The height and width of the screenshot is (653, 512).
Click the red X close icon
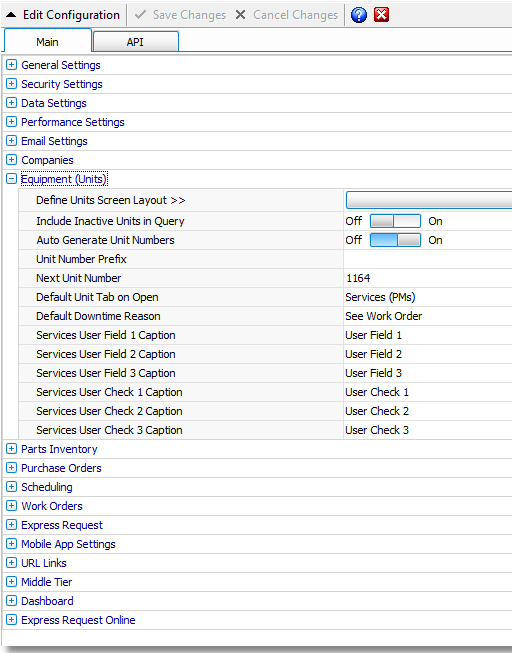point(381,15)
